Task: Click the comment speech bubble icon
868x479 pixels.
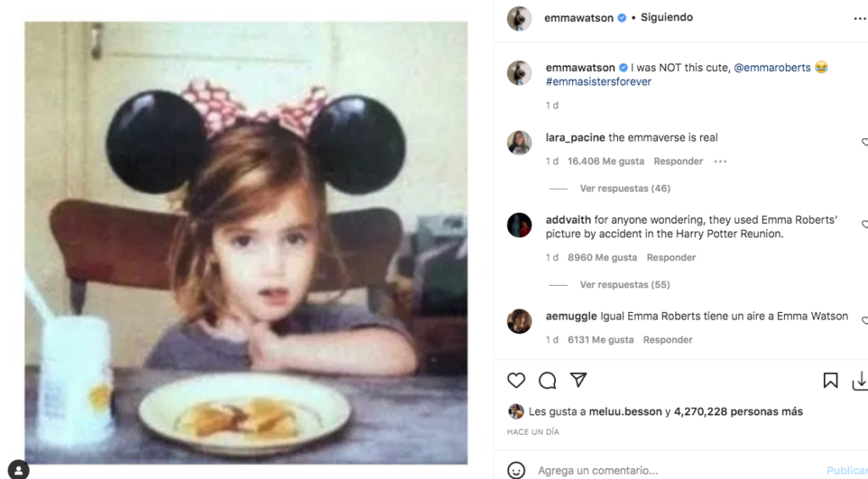Action: [x=548, y=381]
